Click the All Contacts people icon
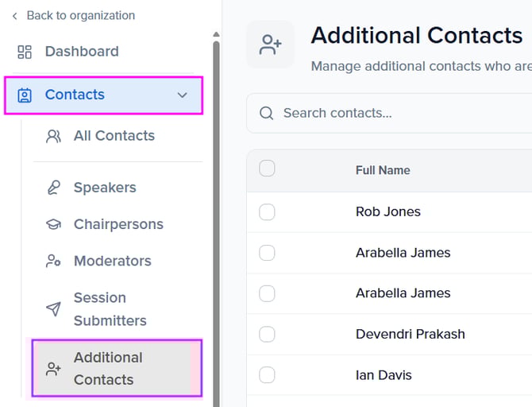Viewport: 532px width, 407px height. pos(53,136)
